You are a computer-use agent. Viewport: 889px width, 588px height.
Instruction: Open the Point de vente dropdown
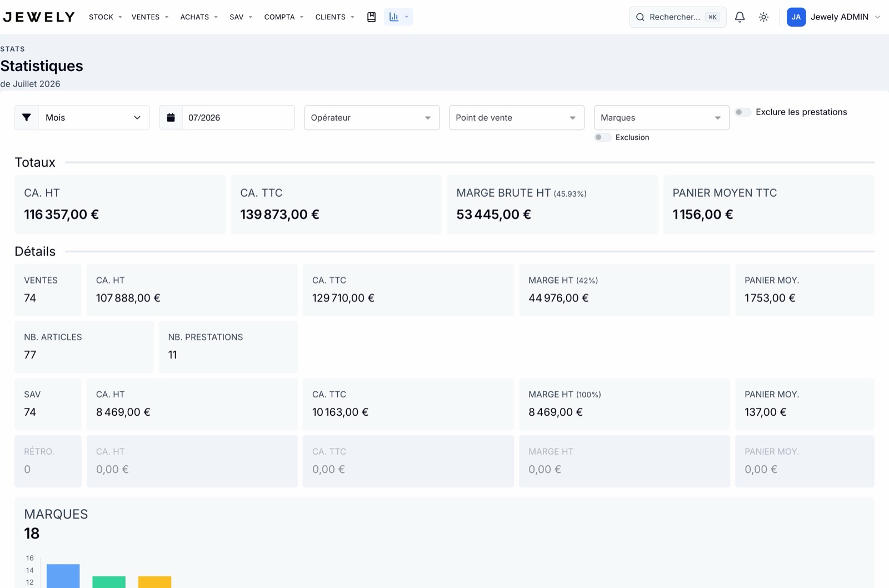[517, 117]
